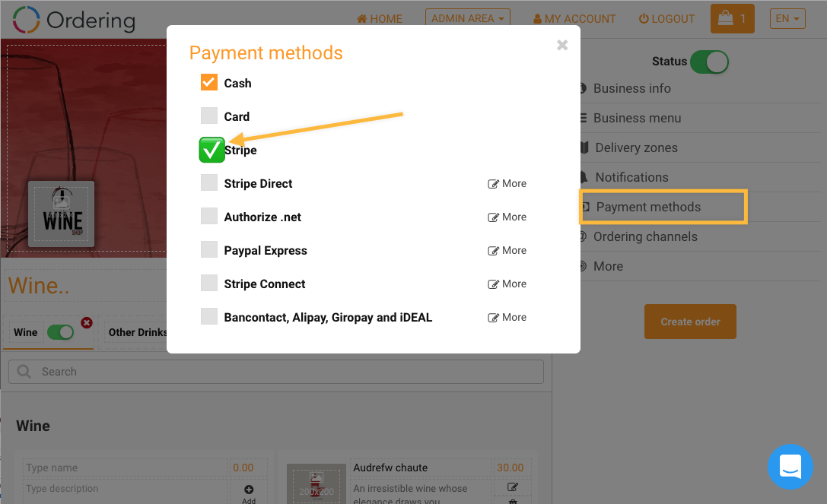827x504 pixels.
Task: Click the product Search field
Action: click(x=275, y=372)
